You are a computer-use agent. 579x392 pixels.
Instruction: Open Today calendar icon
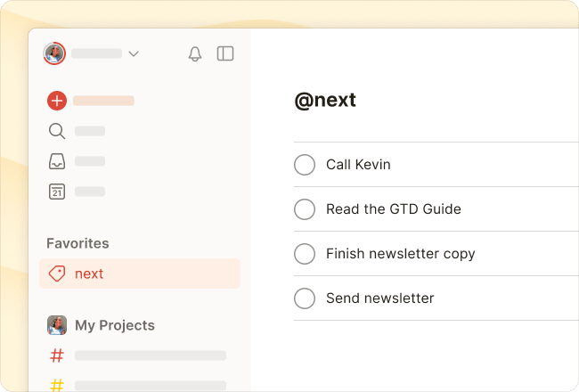click(x=57, y=191)
